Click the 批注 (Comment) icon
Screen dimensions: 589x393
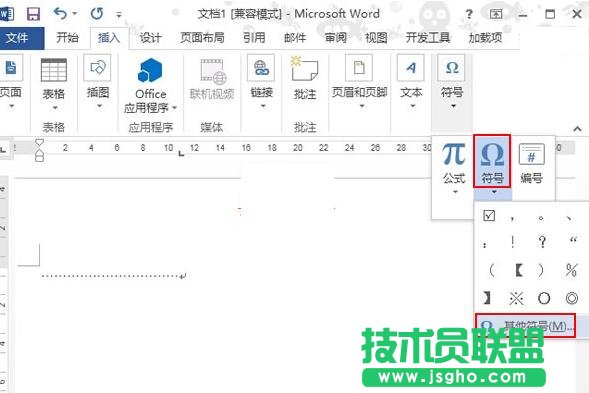[304, 69]
